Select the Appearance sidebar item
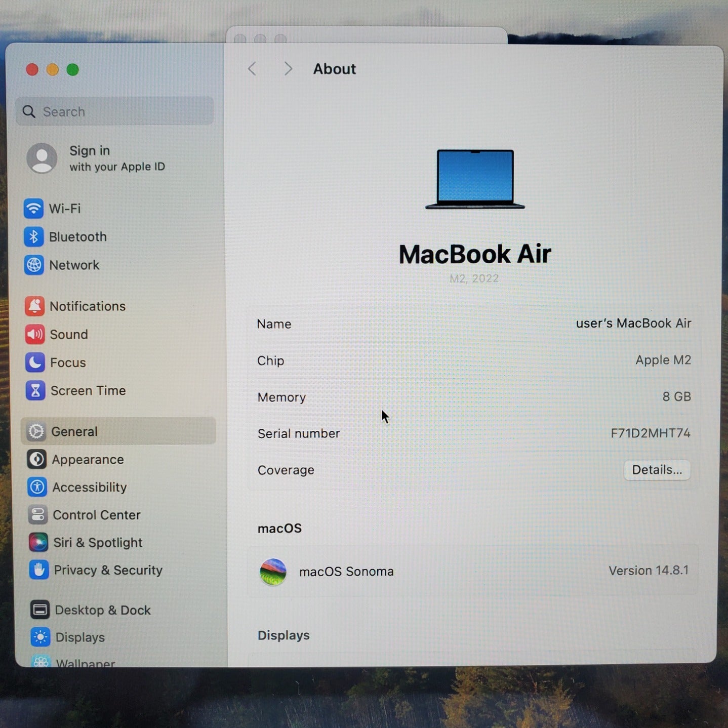The image size is (728, 728). 88,459
